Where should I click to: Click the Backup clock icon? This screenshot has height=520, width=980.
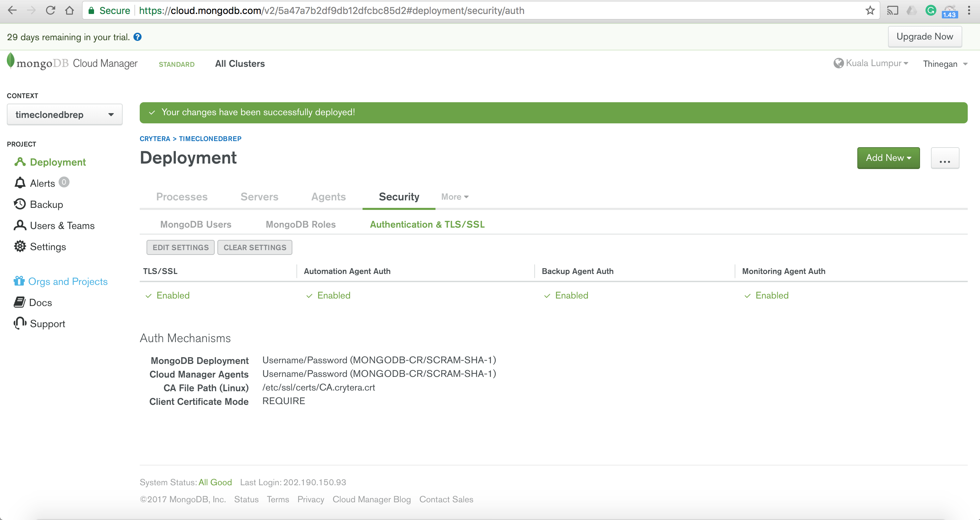click(x=20, y=204)
